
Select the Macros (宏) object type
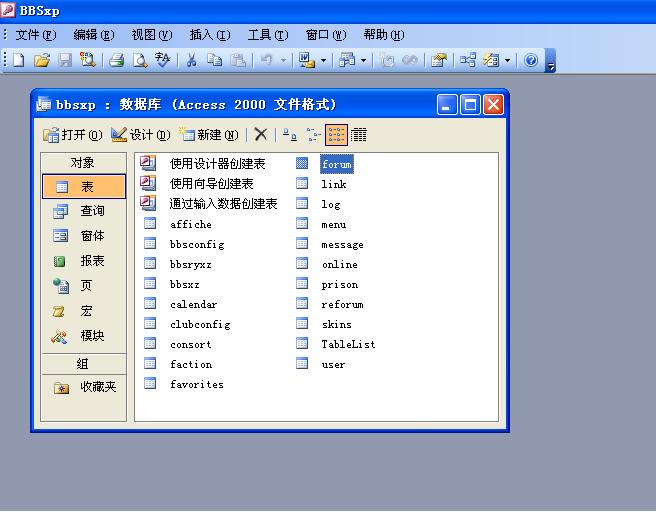pyautogui.click(x=84, y=311)
